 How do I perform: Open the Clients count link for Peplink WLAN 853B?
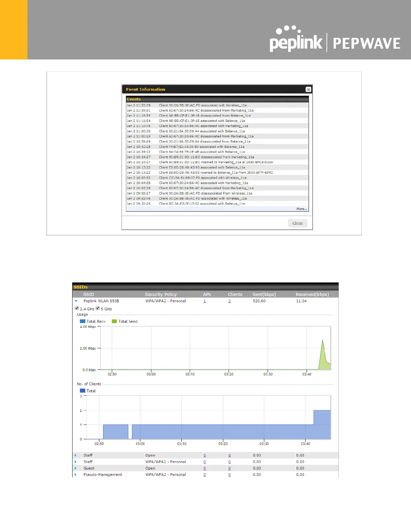pyautogui.click(x=229, y=301)
